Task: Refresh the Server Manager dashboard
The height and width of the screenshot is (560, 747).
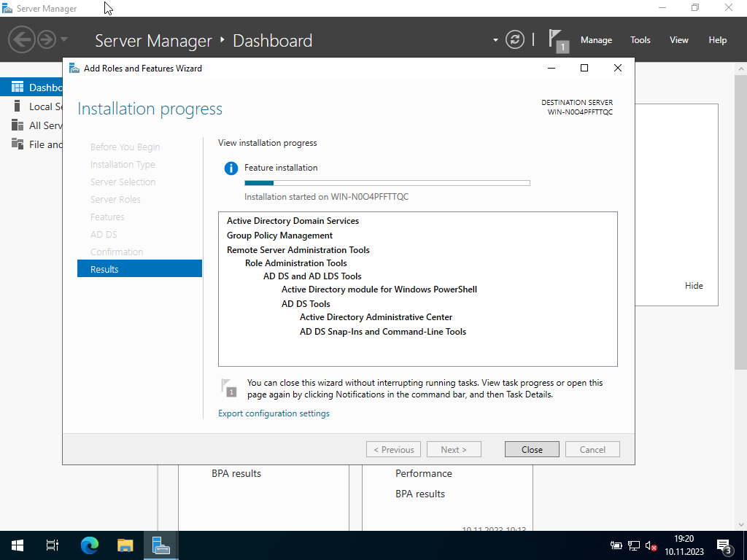Action: click(515, 39)
